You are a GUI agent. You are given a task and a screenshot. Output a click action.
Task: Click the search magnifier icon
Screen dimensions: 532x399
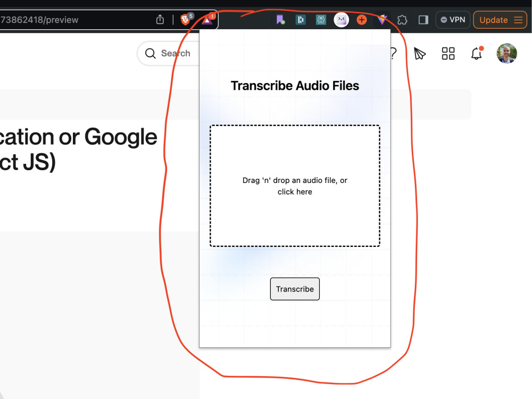[149, 53]
